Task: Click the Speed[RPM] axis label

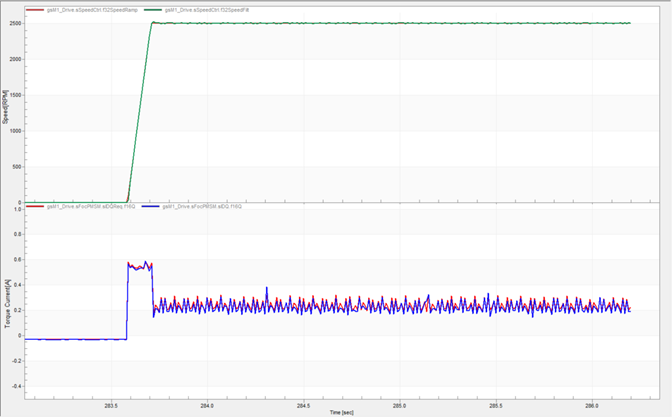Action: tap(6, 107)
